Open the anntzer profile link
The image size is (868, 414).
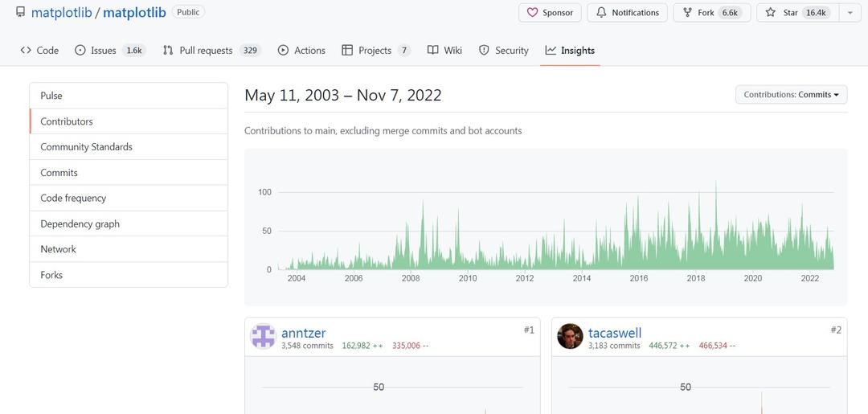point(303,333)
